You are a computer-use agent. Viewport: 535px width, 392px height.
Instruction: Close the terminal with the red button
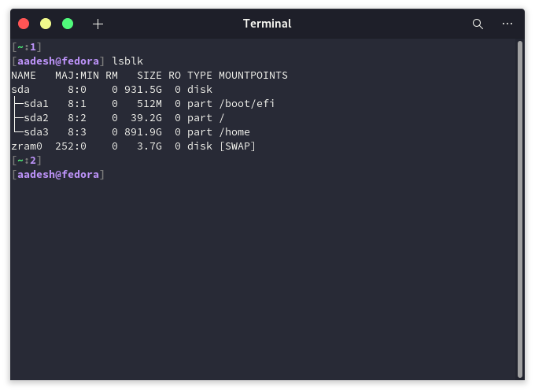point(24,24)
